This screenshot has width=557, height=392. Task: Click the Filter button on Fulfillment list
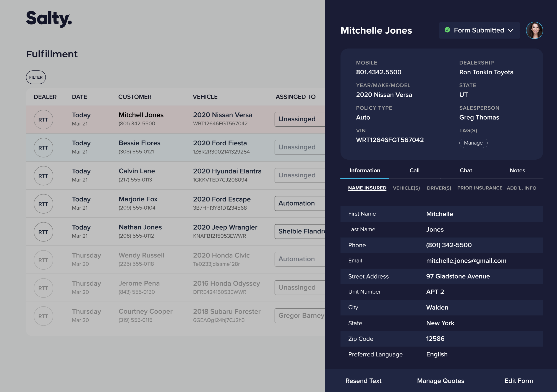[36, 77]
